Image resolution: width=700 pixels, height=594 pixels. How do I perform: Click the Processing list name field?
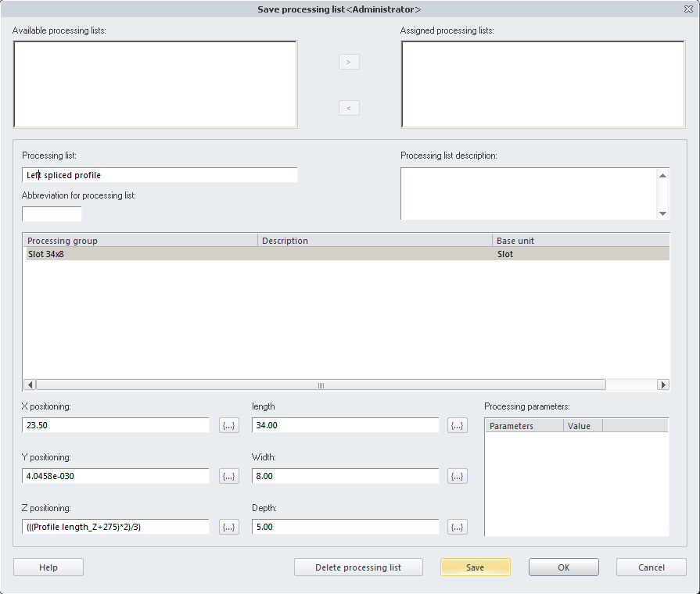tap(160, 175)
